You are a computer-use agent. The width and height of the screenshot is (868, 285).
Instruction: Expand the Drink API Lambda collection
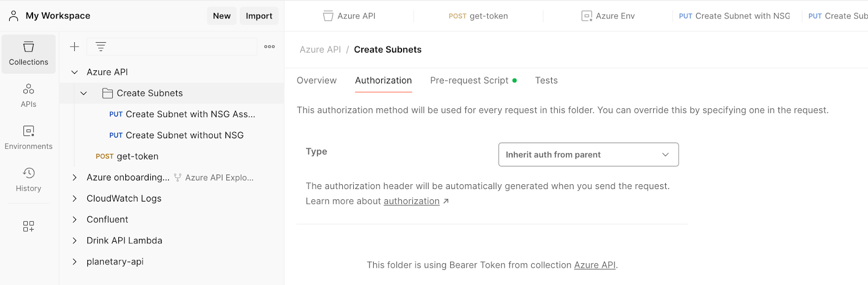click(74, 241)
